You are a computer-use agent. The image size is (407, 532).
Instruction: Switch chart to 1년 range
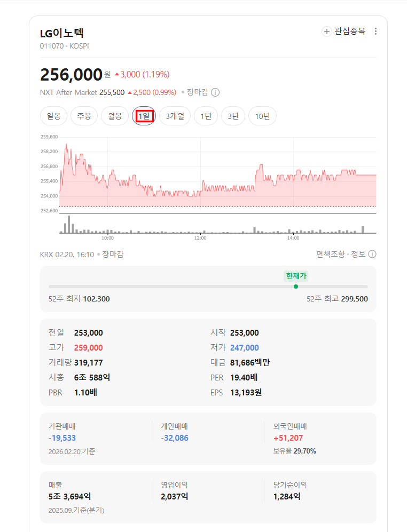pyautogui.click(x=206, y=116)
